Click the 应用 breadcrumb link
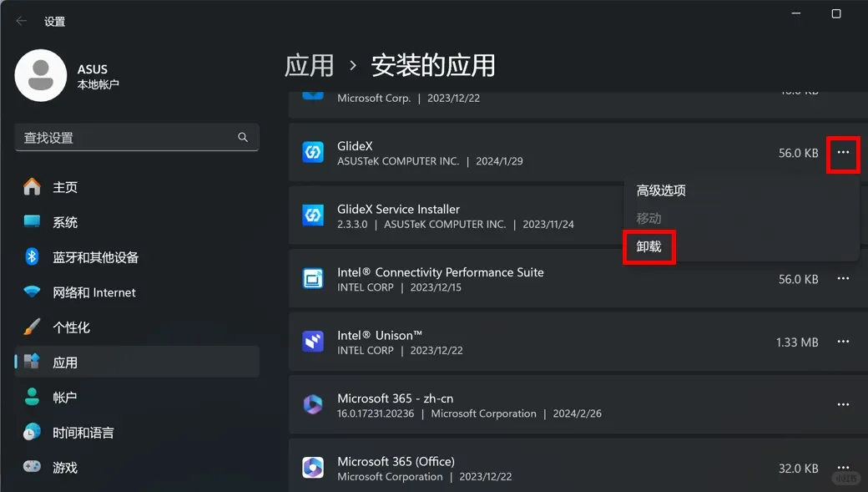This screenshot has width=868, height=492. pyautogui.click(x=310, y=65)
